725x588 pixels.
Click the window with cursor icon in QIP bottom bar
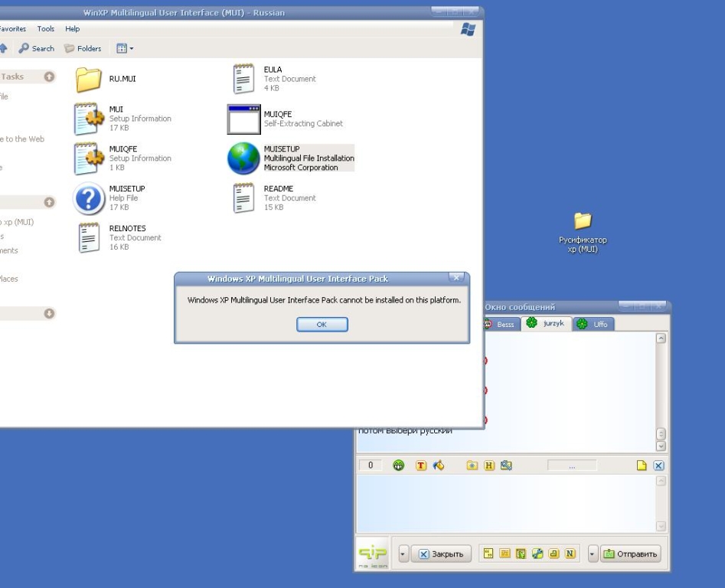[x=521, y=554]
